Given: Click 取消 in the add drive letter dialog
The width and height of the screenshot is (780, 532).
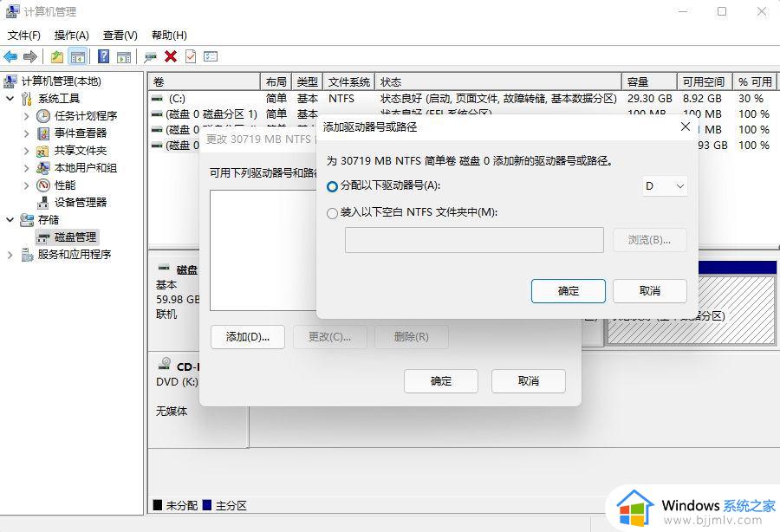Looking at the screenshot, I should 650,291.
